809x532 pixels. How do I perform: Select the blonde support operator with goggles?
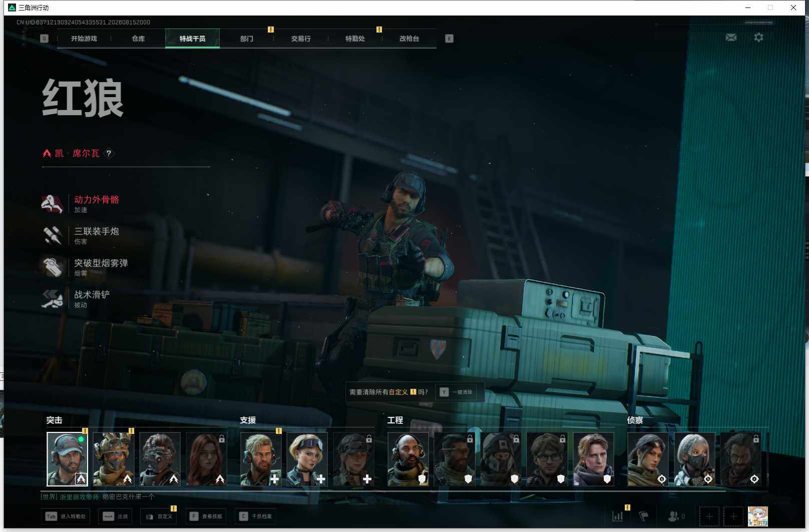pos(307,459)
